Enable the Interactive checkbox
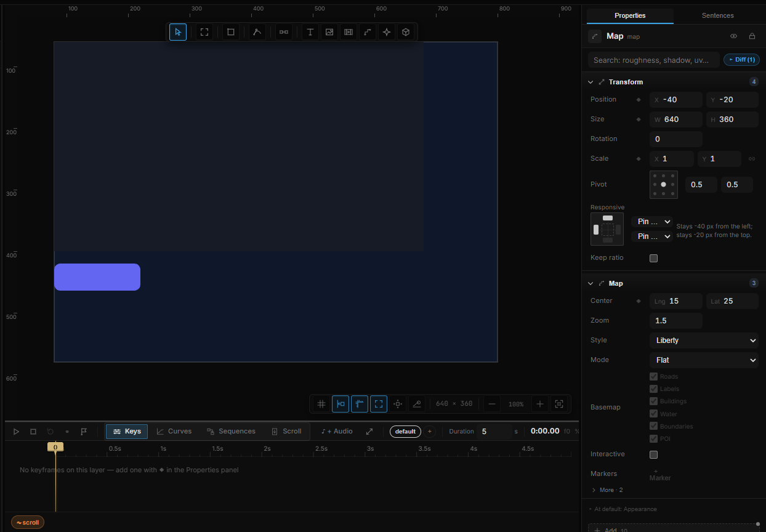 pos(654,454)
